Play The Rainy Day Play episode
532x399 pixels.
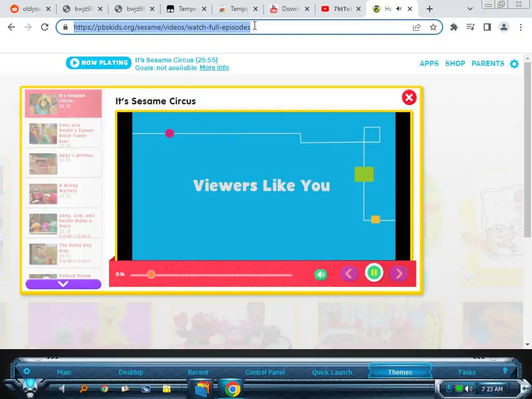click(x=63, y=254)
